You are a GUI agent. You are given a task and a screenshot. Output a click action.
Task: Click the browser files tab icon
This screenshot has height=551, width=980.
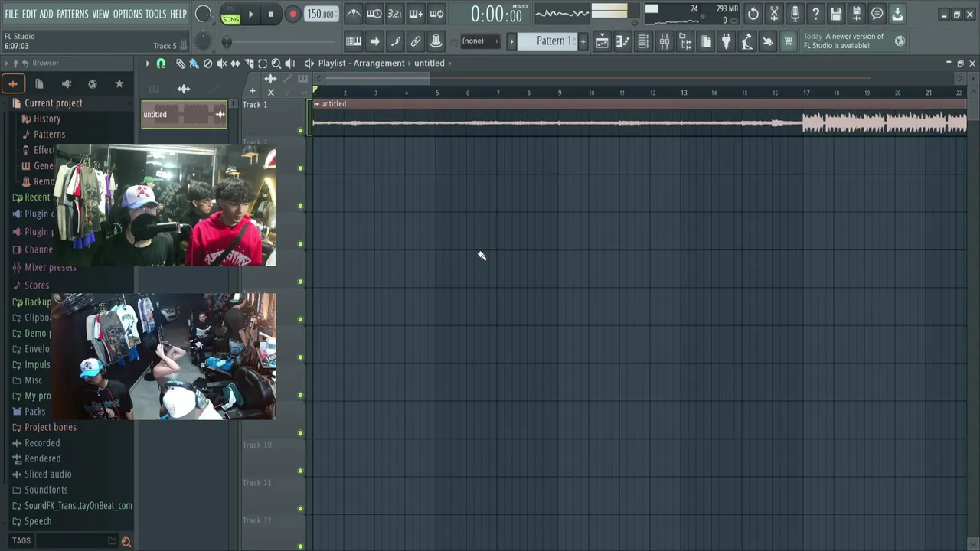click(x=39, y=84)
